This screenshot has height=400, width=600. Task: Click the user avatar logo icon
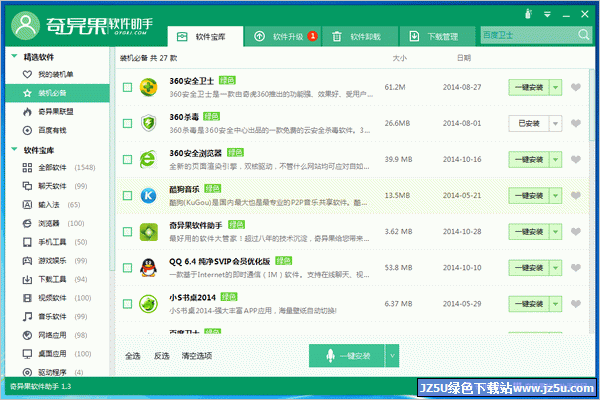coord(26,26)
